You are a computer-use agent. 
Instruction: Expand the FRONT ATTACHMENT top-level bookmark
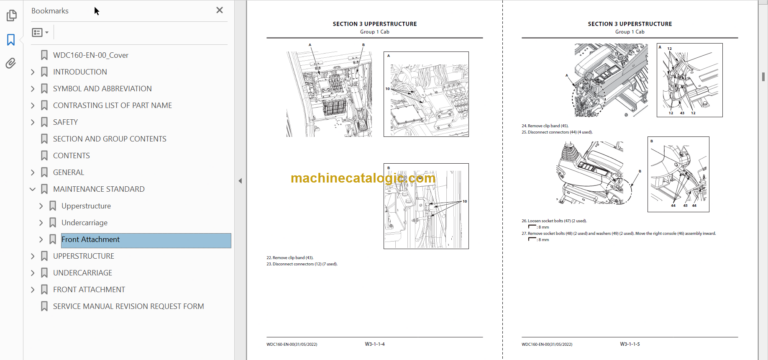tap(33, 289)
